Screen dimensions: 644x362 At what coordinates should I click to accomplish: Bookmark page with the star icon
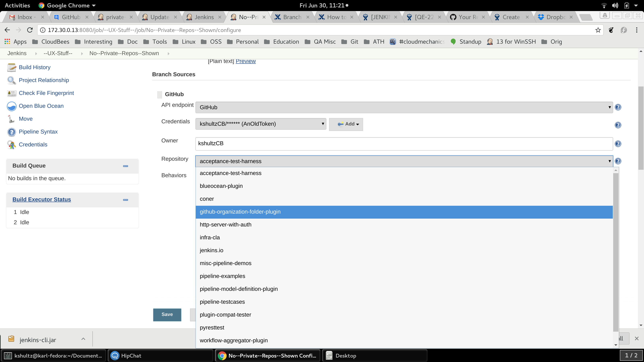(598, 30)
